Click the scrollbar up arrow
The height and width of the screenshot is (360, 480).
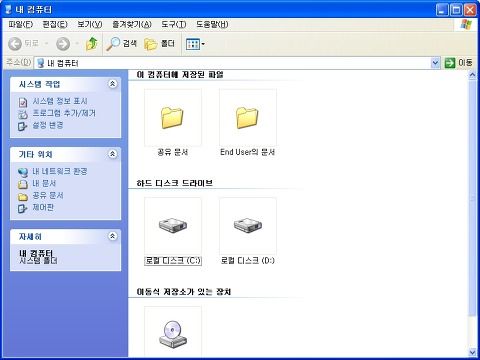coord(472,75)
